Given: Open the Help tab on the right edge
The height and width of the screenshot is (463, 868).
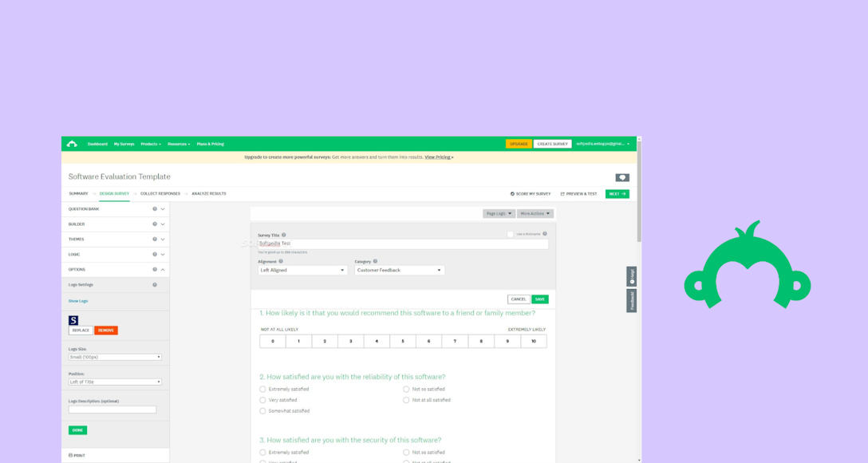Looking at the screenshot, I should click(x=631, y=276).
